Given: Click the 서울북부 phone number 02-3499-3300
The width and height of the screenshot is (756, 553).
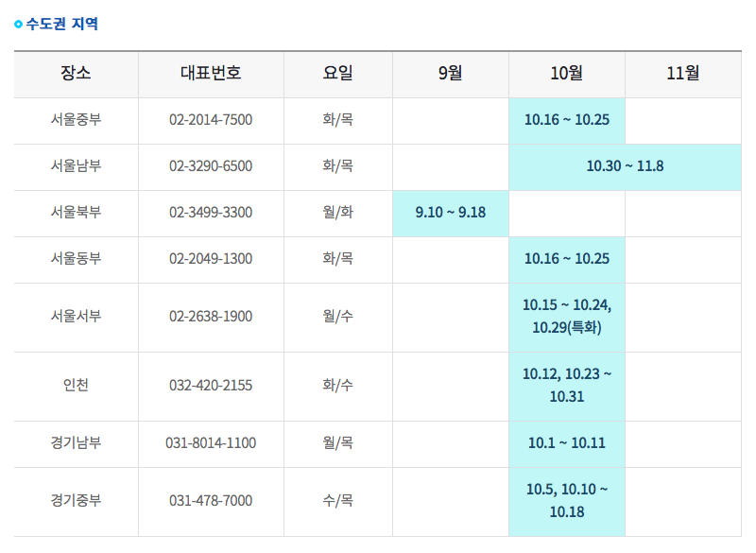Looking at the screenshot, I should click(x=211, y=213).
